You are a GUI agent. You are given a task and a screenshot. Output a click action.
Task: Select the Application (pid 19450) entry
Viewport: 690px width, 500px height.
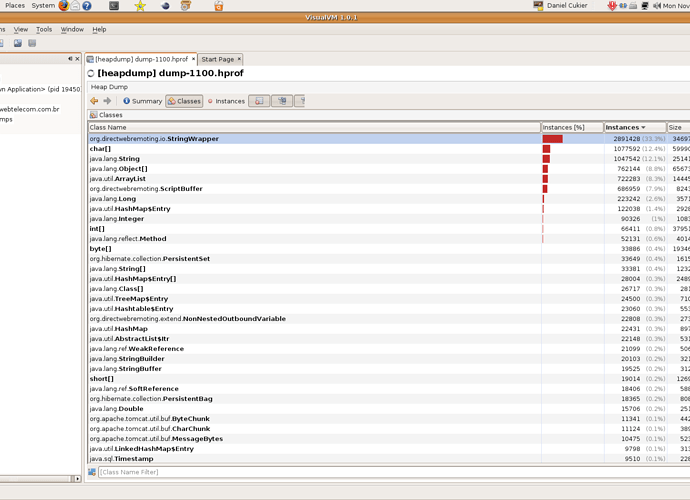click(x=40, y=89)
